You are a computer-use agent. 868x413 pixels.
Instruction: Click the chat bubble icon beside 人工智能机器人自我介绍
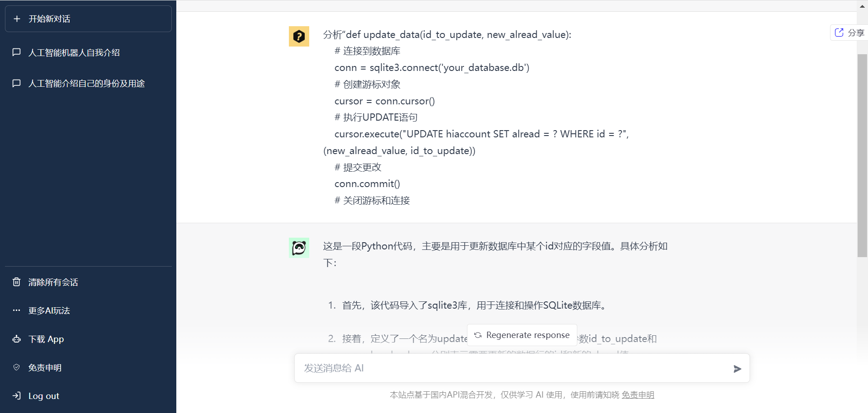click(x=16, y=52)
